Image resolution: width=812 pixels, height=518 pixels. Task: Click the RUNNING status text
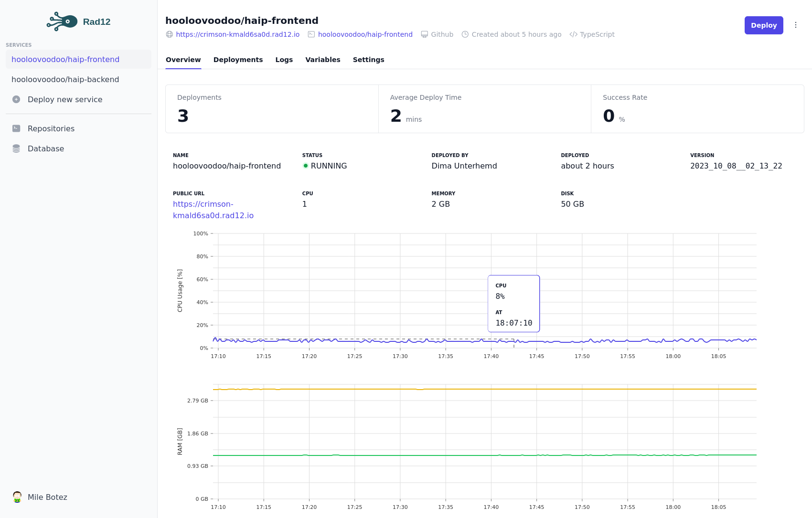[329, 166]
